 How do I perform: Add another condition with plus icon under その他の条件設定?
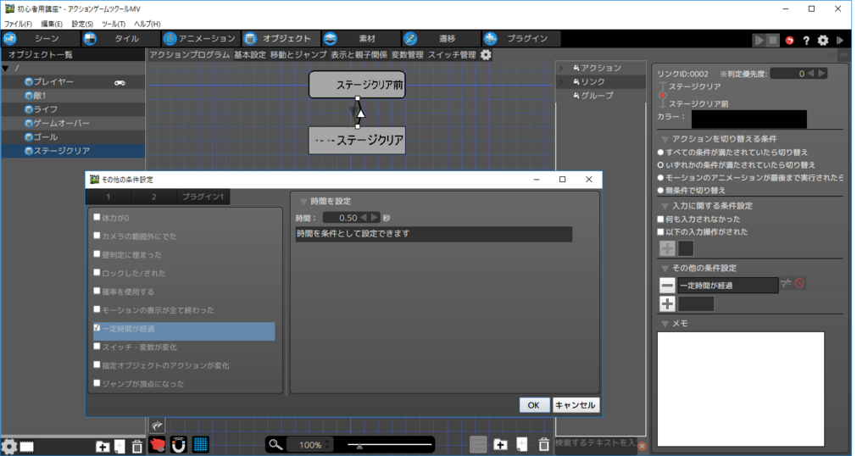pos(667,303)
